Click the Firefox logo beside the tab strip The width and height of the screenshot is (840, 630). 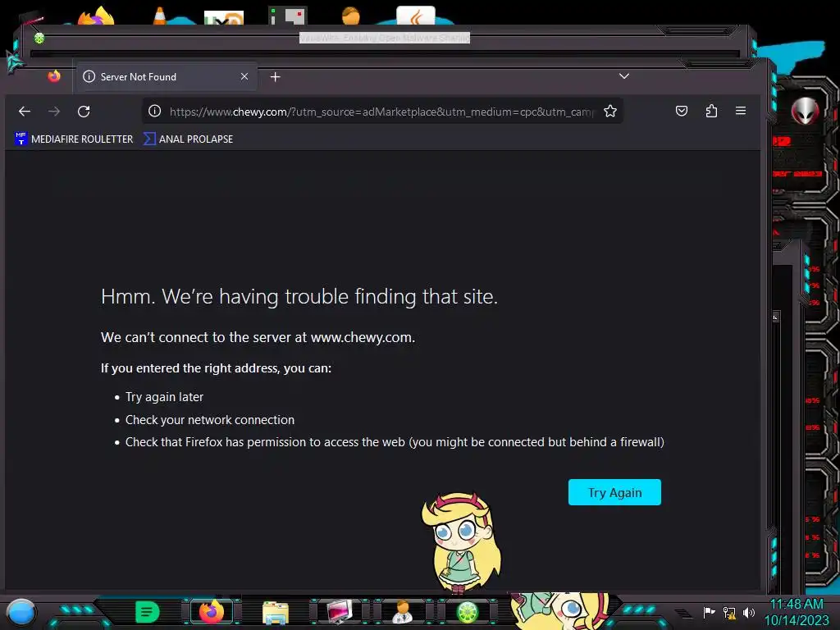click(x=54, y=76)
